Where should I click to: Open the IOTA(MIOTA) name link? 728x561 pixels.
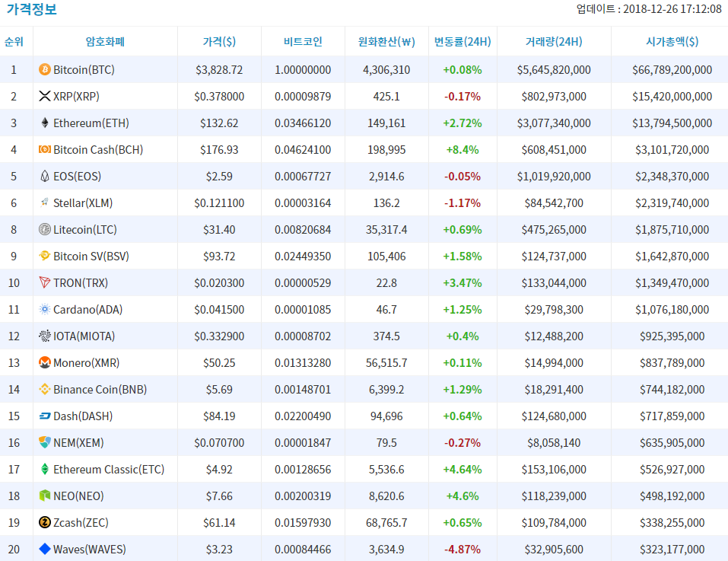point(84,336)
